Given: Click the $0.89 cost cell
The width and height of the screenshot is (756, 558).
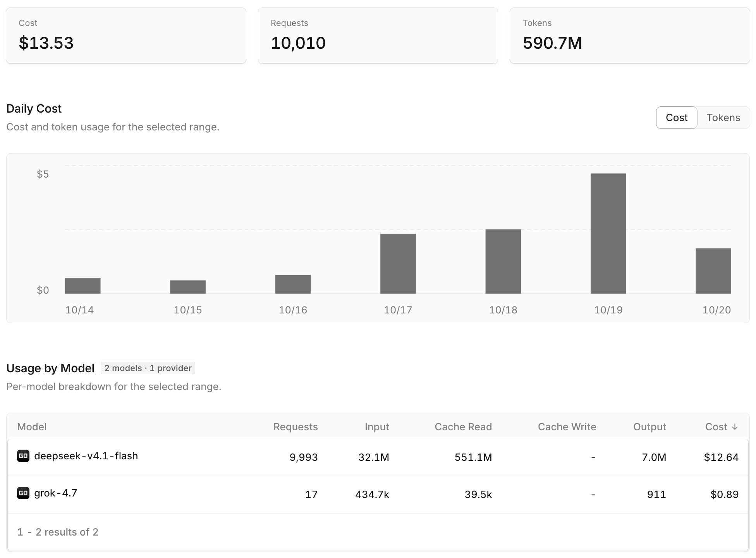Looking at the screenshot, I should click(725, 495).
